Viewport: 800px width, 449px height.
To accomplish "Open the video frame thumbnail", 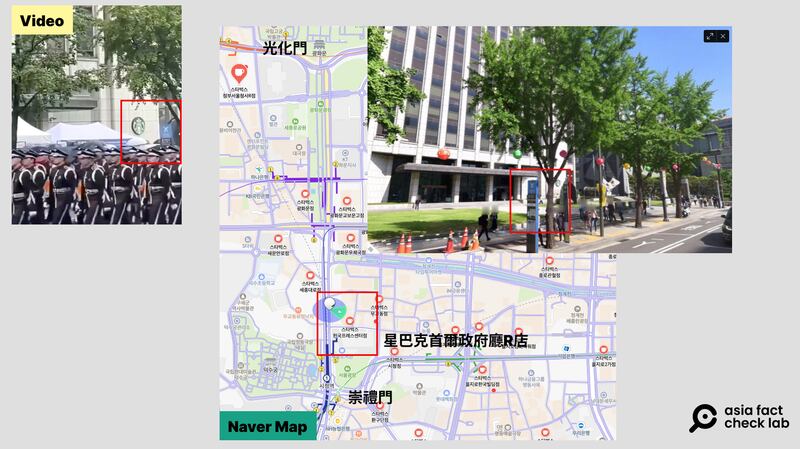I will [96, 115].
